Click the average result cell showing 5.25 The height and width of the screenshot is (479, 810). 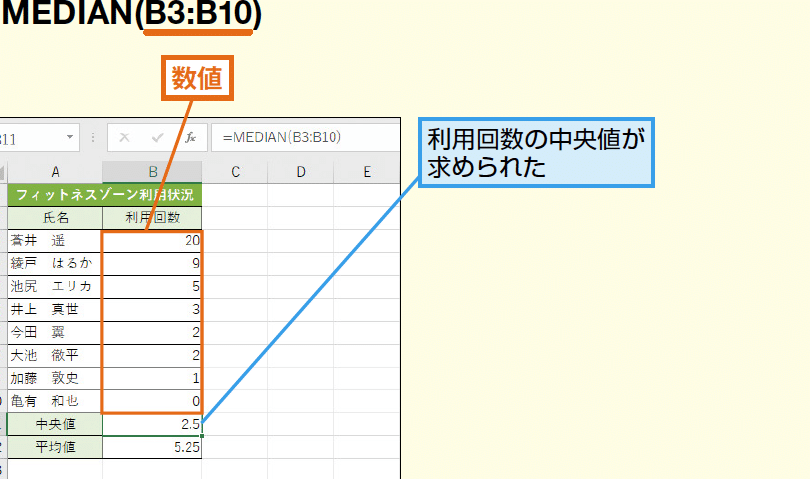[152, 448]
